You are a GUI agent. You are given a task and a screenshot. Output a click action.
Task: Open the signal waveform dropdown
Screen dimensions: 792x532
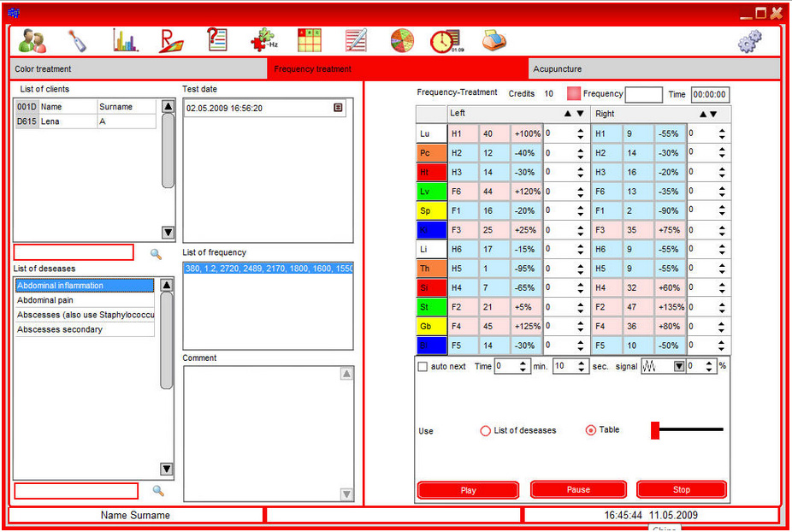(x=679, y=366)
